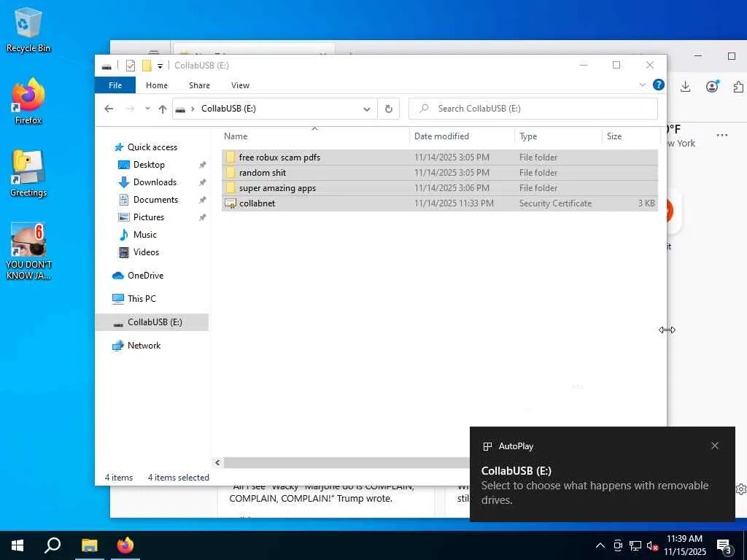Open Network in the navigation pane
747x560 pixels.
tap(144, 345)
